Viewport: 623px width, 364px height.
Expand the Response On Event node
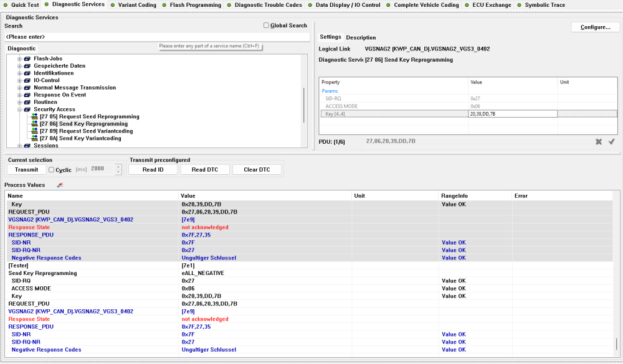(x=19, y=95)
